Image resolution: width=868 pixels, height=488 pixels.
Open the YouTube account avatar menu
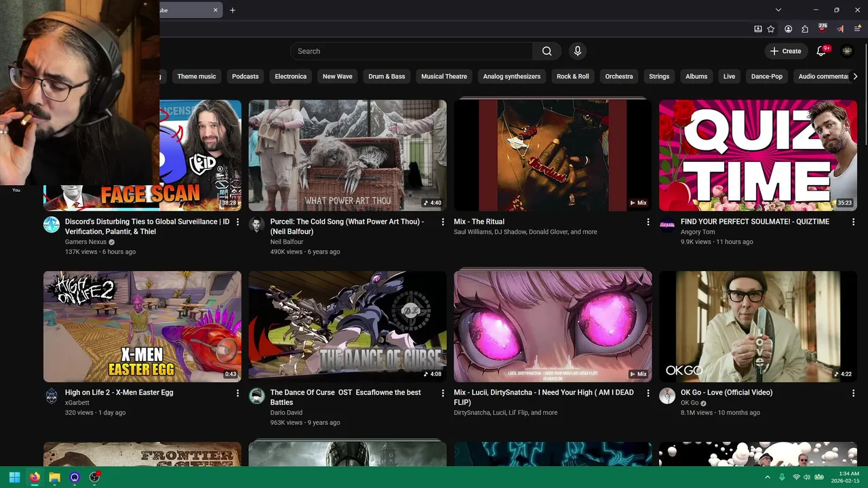click(x=847, y=51)
